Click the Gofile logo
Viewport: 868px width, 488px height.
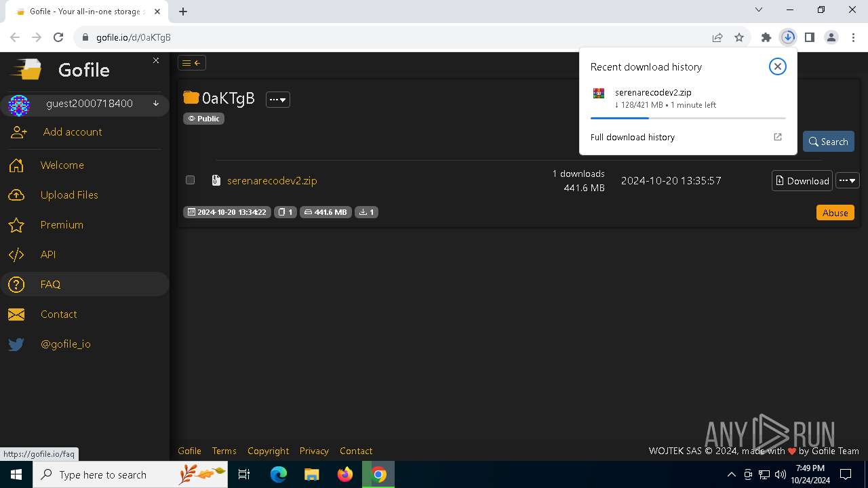28,69
